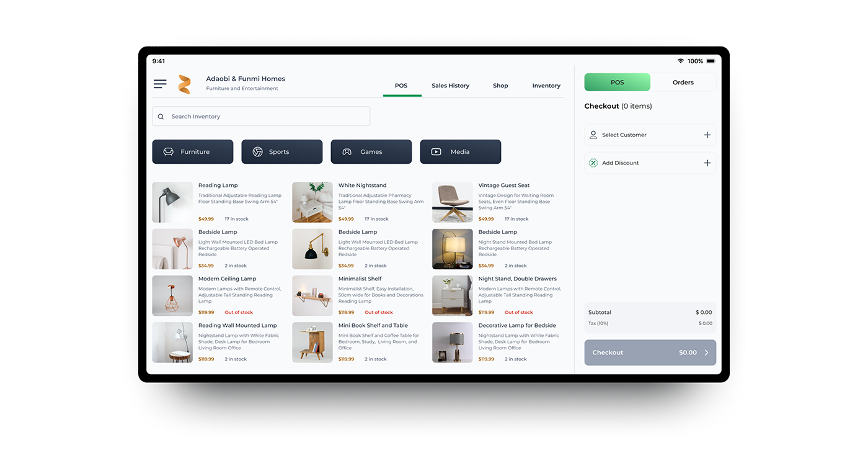This screenshot has height=471, width=868.
Task: Filter products by Sports category
Action: click(282, 152)
